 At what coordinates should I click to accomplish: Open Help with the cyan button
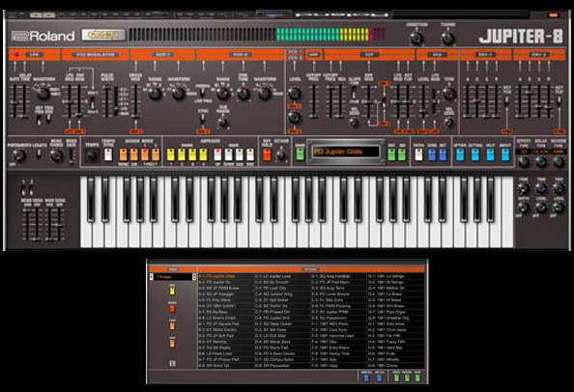tap(490, 154)
